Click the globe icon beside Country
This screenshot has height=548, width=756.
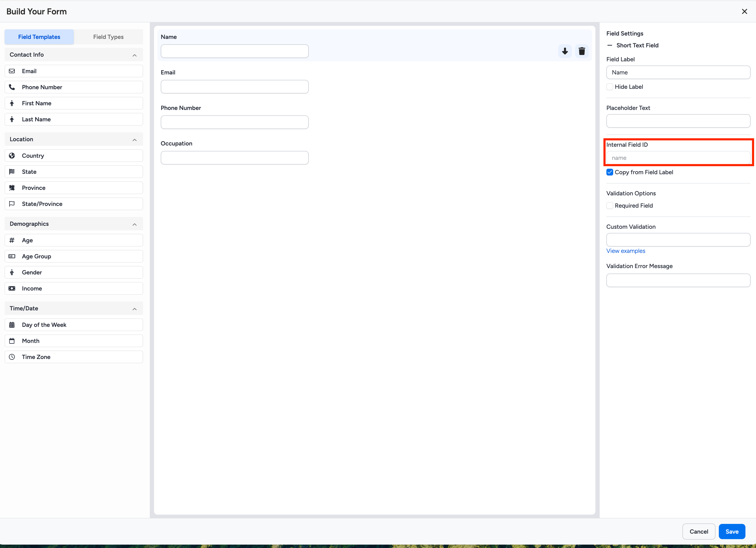pyautogui.click(x=12, y=156)
